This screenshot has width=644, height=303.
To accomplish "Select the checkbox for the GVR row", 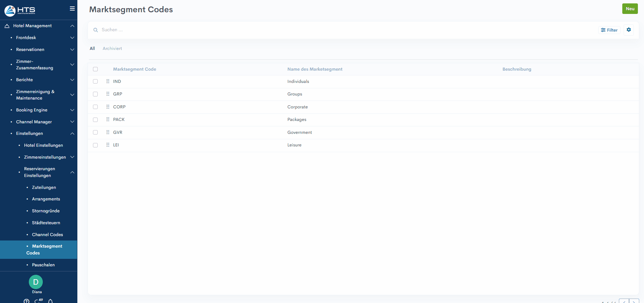I will (x=95, y=132).
